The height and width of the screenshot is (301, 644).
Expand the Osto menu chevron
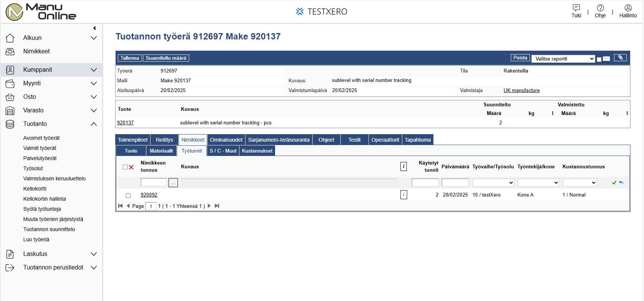pos(94,97)
